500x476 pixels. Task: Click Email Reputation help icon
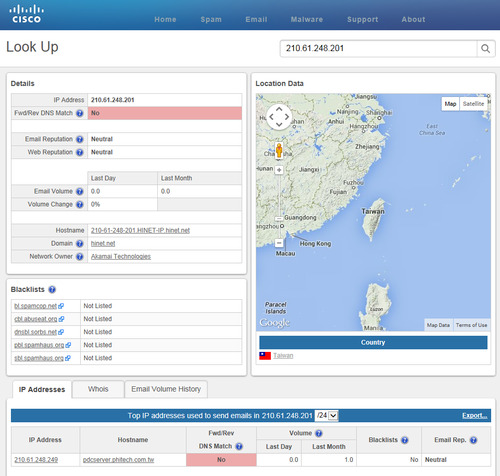click(x=79, y=139)
